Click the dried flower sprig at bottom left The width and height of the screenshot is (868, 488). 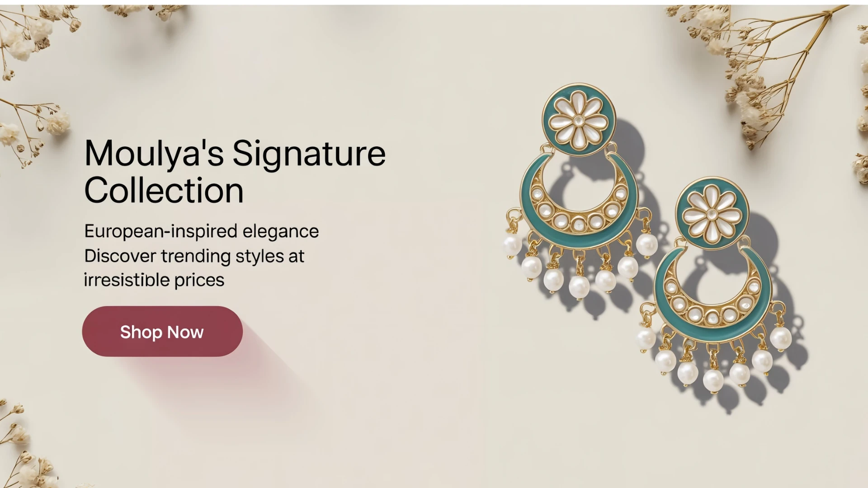click(25, 445)
